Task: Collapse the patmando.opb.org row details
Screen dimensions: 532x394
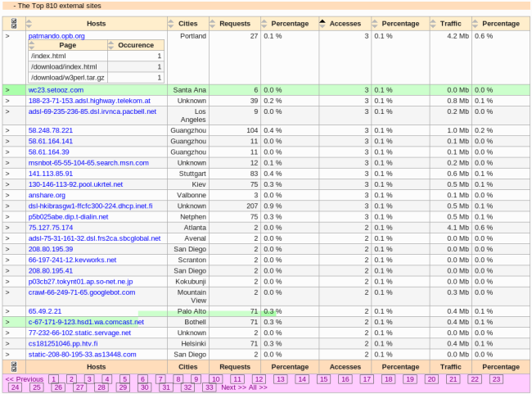Action: coord(7,36)
